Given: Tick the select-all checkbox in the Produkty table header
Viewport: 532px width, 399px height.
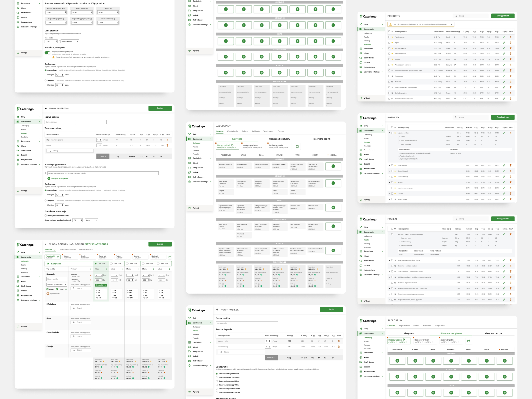Looking at the screenshot, I should pyautogui.click(x=389, y=31).
